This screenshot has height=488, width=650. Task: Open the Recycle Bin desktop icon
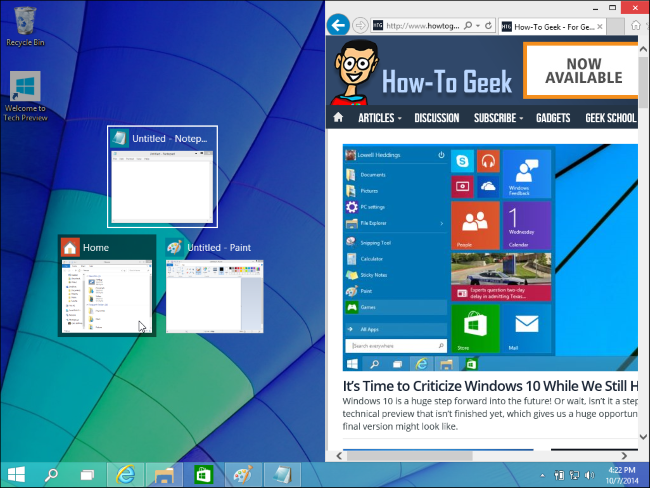click(25, 26)
